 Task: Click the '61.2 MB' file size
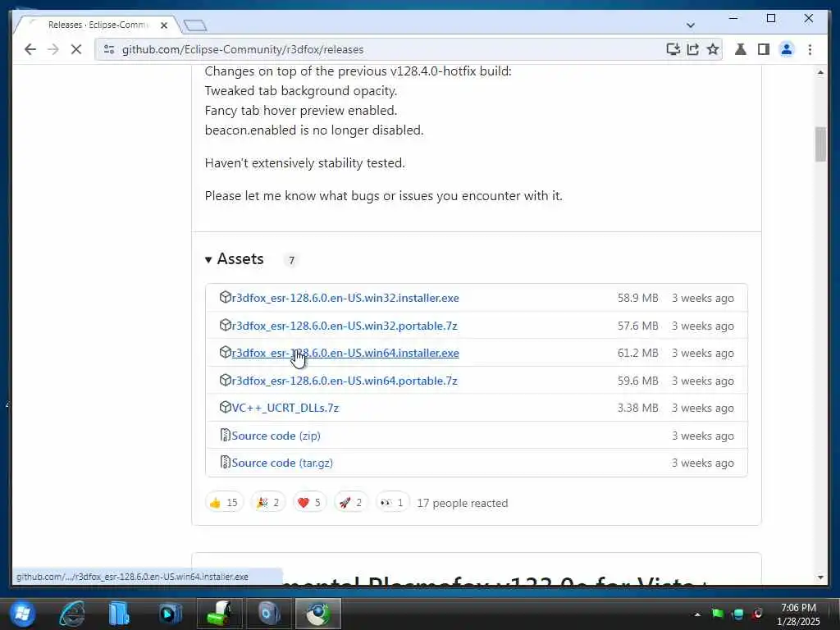click(637, 353)
